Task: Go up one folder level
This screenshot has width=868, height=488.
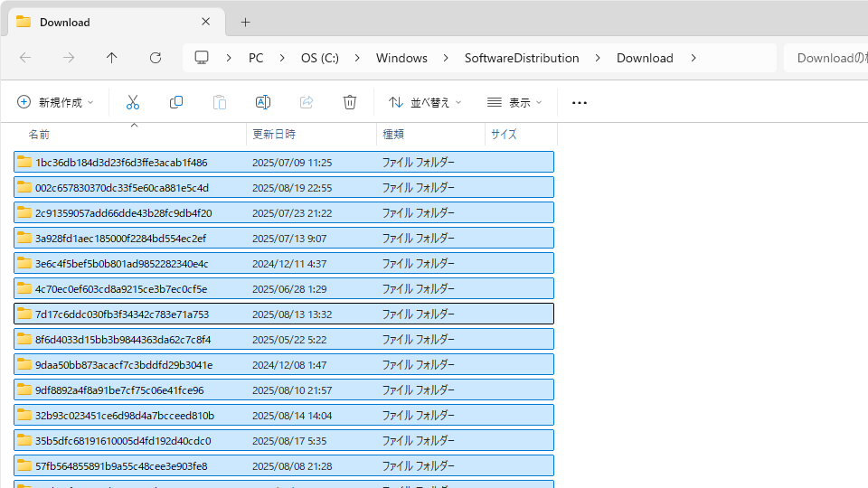Action: tap(112, 58)
